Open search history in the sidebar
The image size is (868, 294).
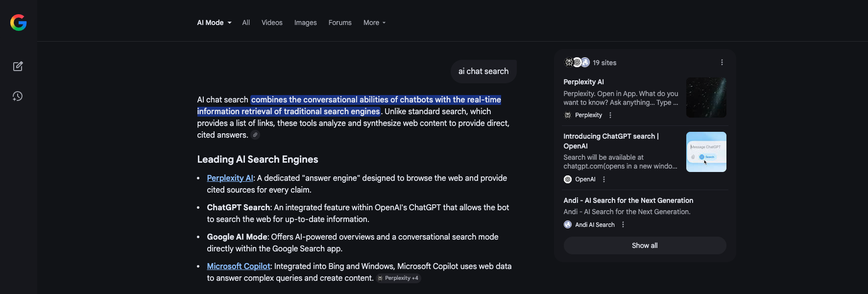pos(18,96)
